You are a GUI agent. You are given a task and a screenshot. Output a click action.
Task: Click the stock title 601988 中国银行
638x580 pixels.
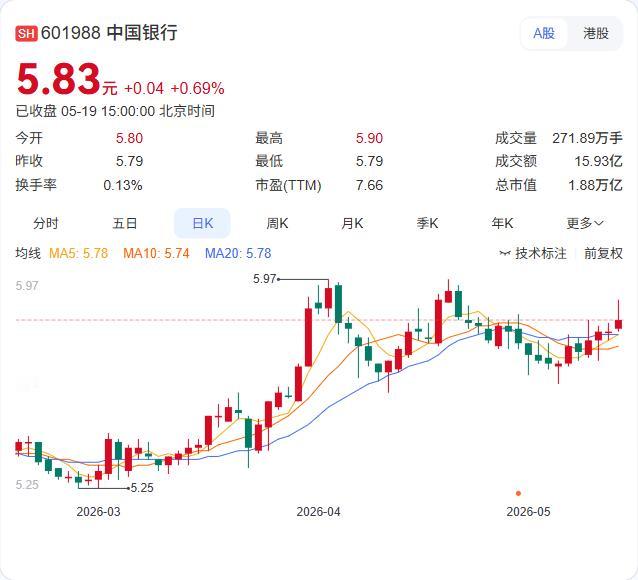[x=109, y=33]
